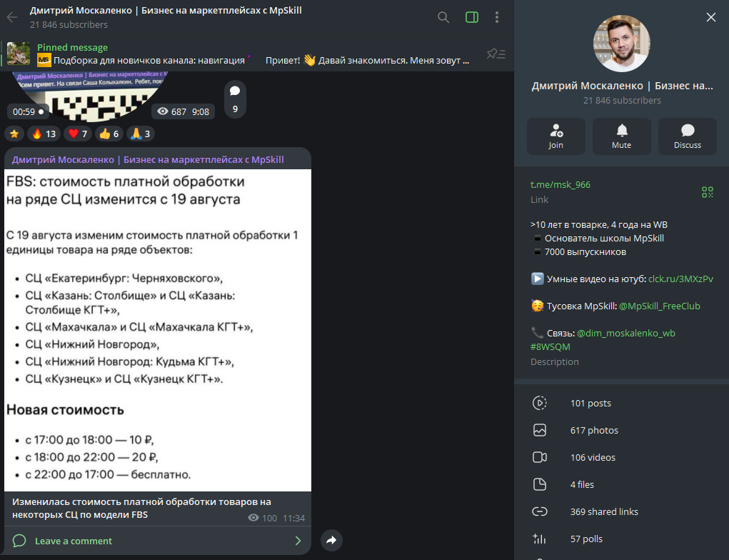Click the thumbs-up reaction with 6
Image resolution: width=729 pixels, height=560 pixels.
coord(109,134)
